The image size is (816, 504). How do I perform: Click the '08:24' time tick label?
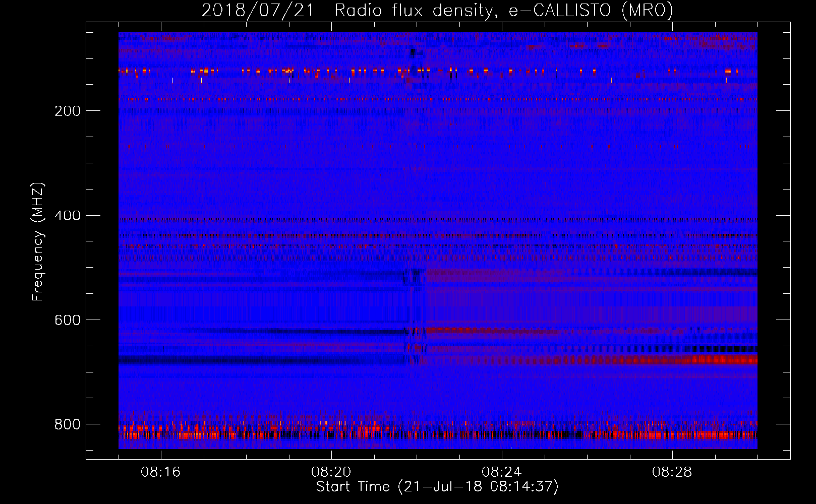[x=501, y=472]
